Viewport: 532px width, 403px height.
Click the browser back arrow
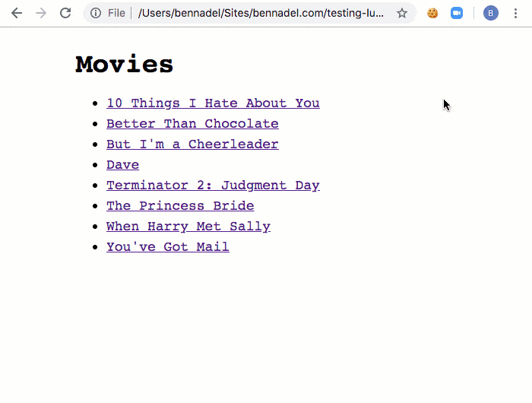click(x=16, y=13)
